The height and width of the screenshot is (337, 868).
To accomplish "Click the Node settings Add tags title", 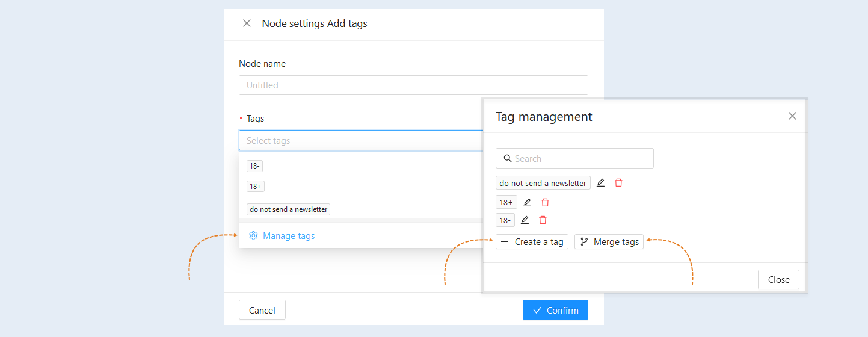I will pyautogui.click(x=315, y=23).
